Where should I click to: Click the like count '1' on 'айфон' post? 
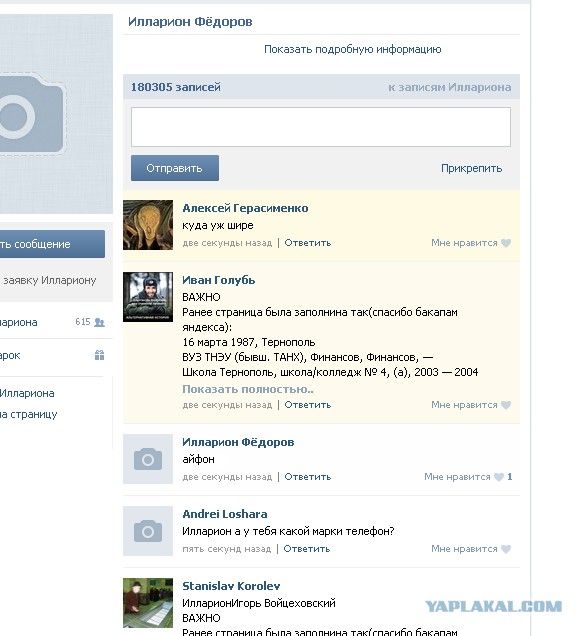point(510,477)
